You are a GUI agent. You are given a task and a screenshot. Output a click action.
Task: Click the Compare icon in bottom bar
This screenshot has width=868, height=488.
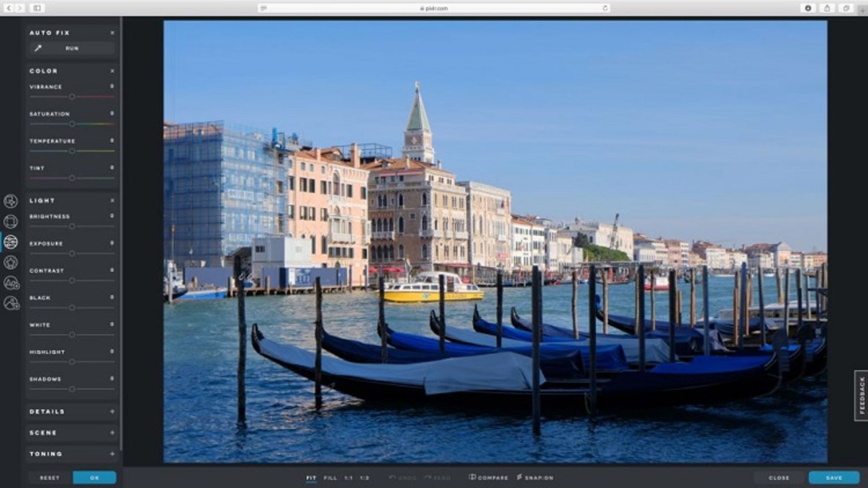(472, 477)
